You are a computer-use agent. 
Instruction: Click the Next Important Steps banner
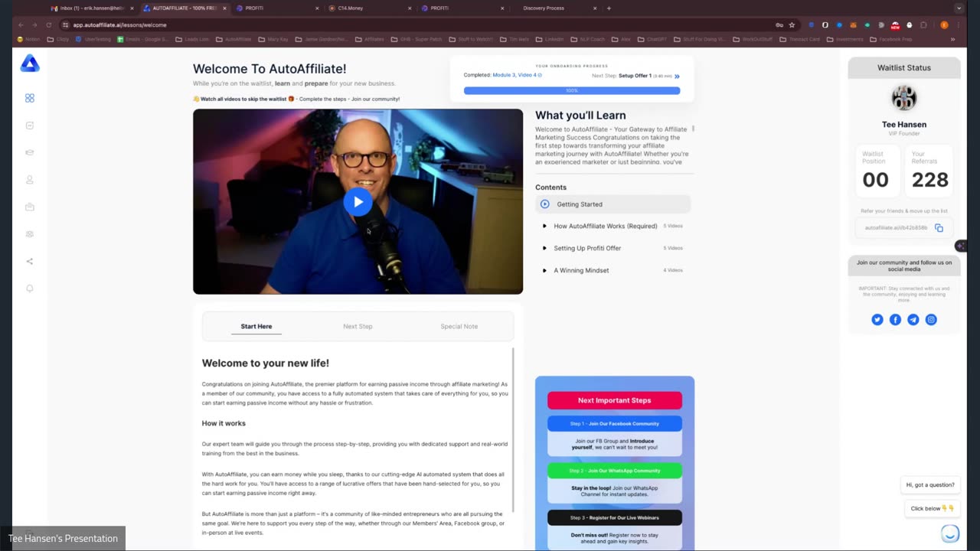click(x=615, y=400)
